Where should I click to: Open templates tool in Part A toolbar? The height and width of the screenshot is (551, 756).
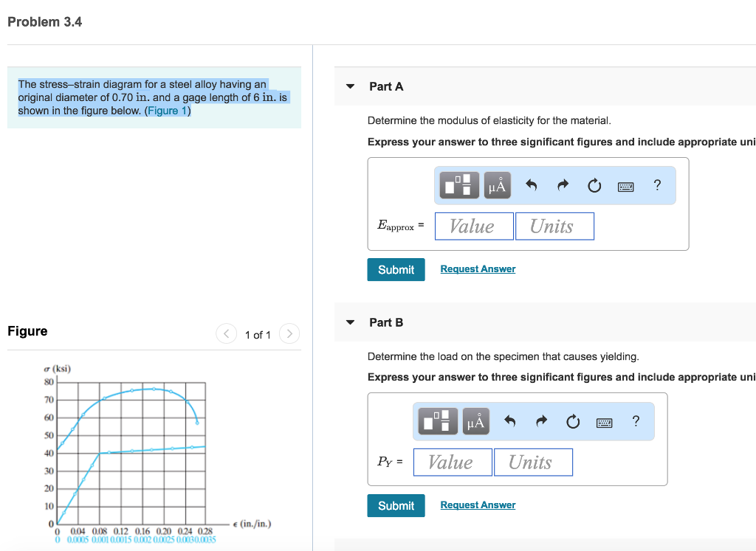tap(459, 185)
